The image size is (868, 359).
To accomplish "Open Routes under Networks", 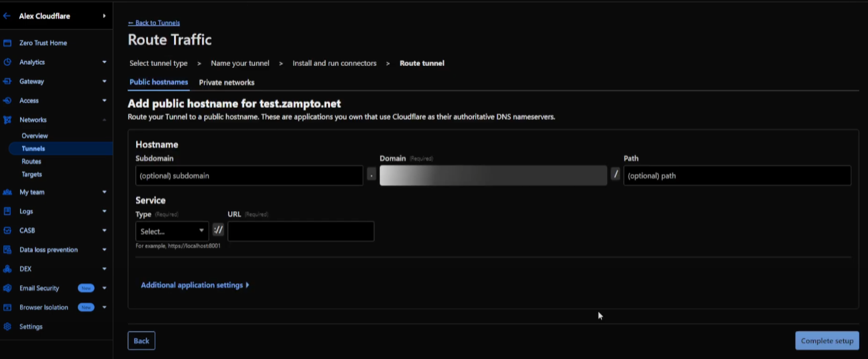I will click(x=31, y=161).
